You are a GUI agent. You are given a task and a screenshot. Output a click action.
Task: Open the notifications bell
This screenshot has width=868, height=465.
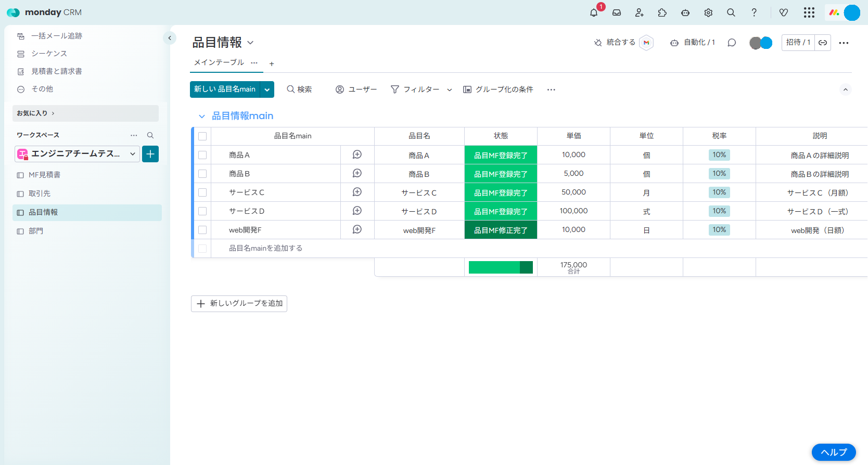click(594, 12)
